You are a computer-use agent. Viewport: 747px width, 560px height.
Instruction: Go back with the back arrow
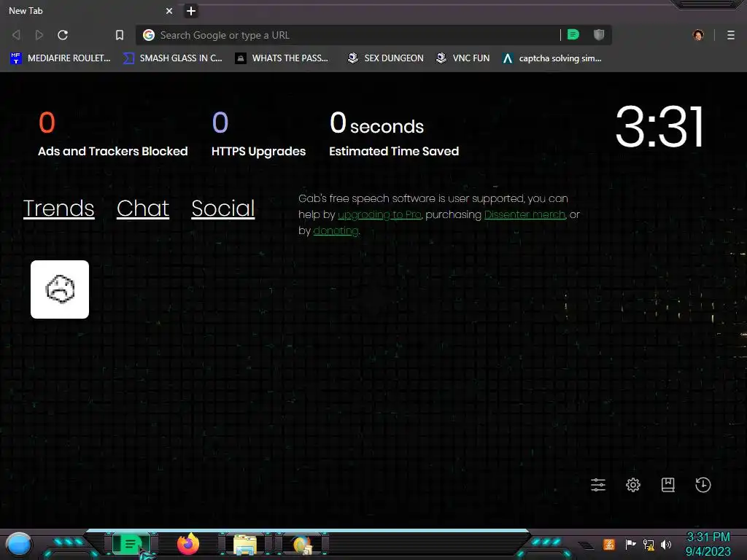click(16, 35)
